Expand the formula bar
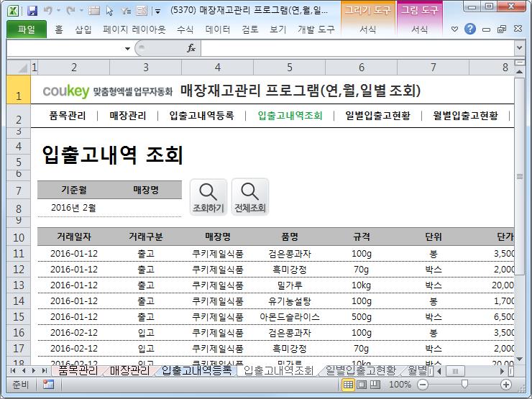The width and height of the screenshot is (532, 399). click(x=519, y=48)
